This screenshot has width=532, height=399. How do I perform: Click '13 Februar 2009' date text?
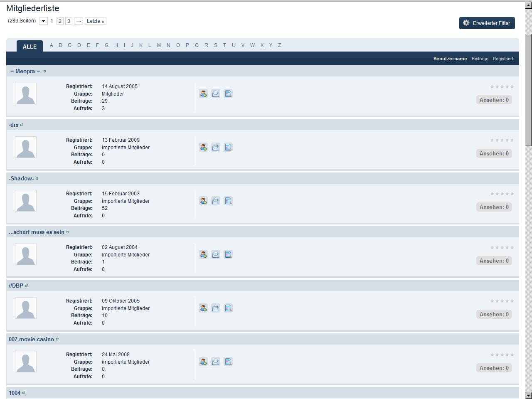coord(121,140)
